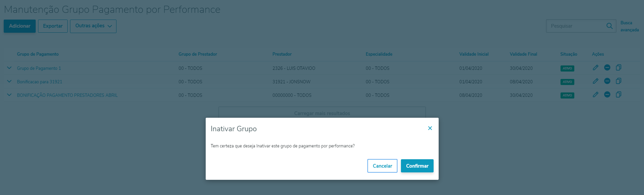Click the Validade Inicial column header
644x195 pixels.
(x=474, y=54)
